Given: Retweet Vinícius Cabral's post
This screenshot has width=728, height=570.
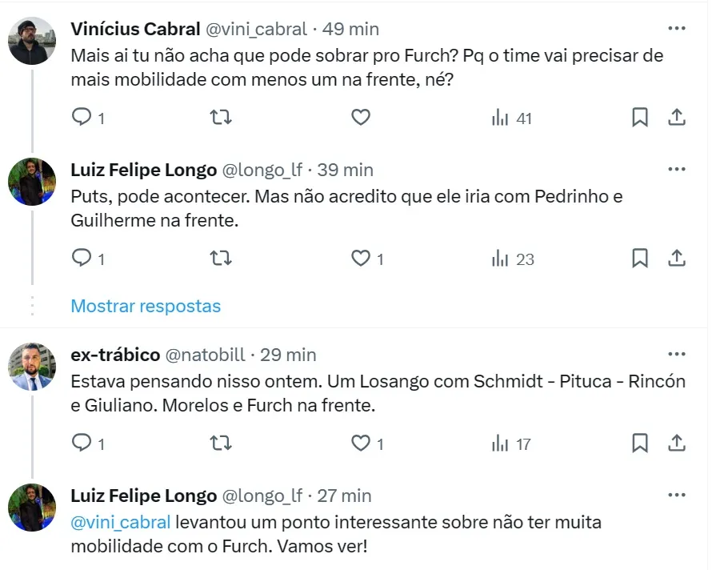Looking at the screenshot, I should 220,118.
